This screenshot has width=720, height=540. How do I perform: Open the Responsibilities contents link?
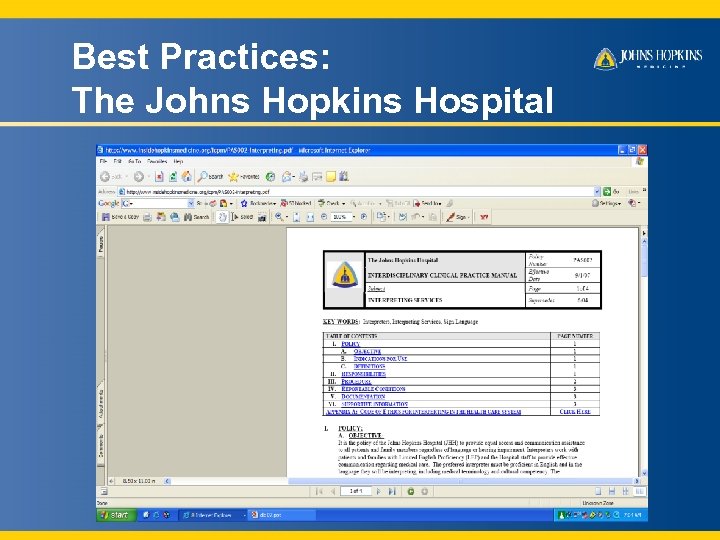click(364, 374)
